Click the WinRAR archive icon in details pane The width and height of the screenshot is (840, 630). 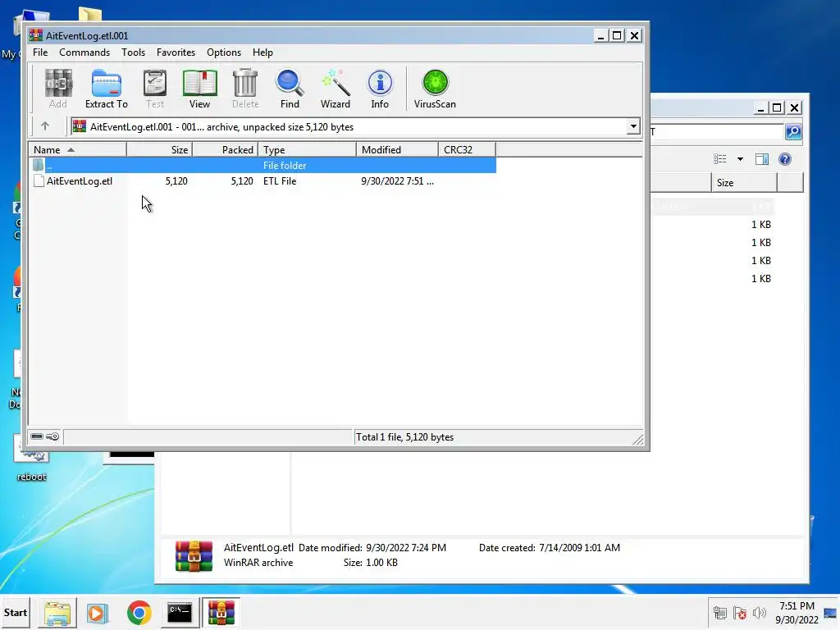click(x=194, y=556)
